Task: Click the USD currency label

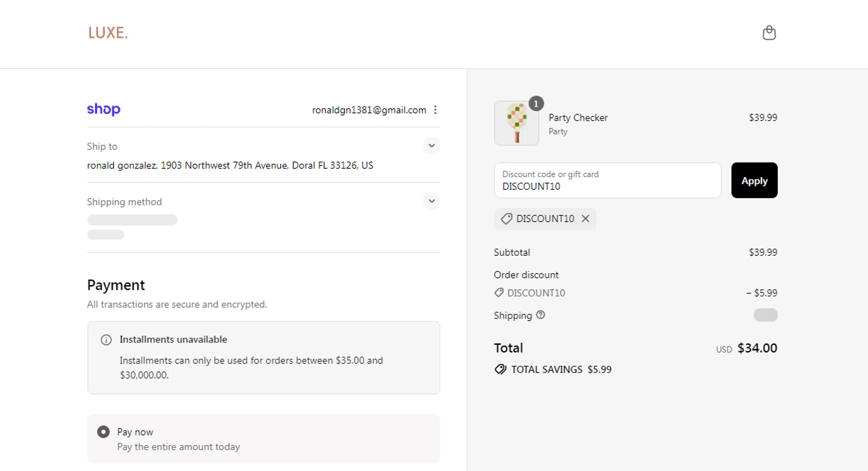Action: pos(724,349)
